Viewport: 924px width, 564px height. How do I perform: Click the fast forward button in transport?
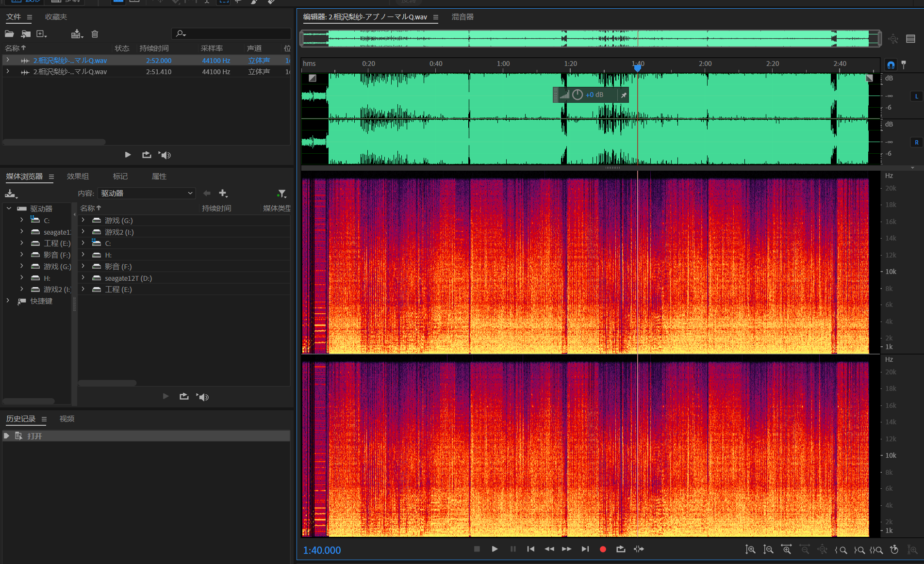567,549
